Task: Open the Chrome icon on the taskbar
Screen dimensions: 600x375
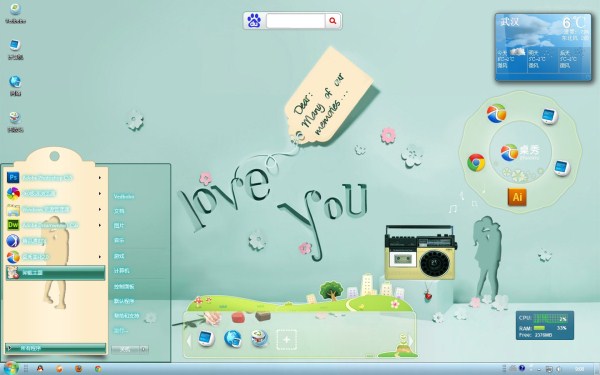Action: [98, 369]
